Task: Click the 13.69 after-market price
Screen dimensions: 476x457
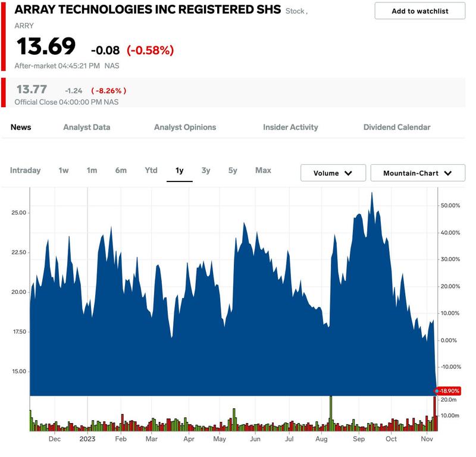Action: [x=46, y=46]
